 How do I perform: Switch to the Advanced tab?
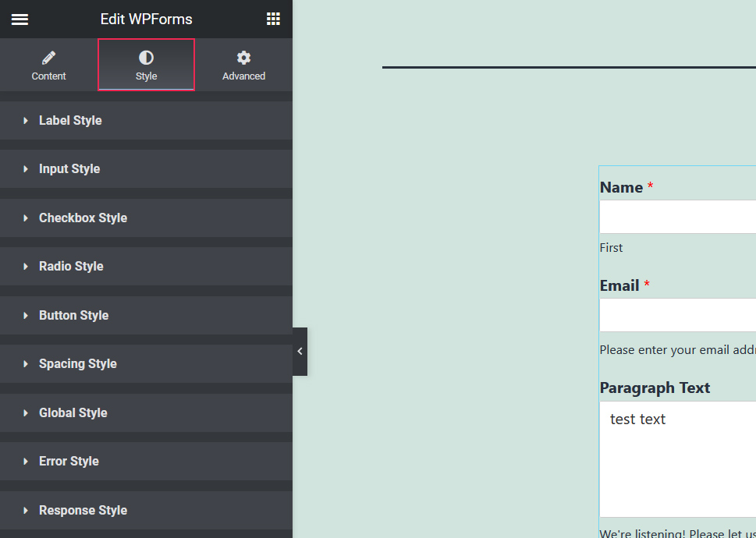243,65
